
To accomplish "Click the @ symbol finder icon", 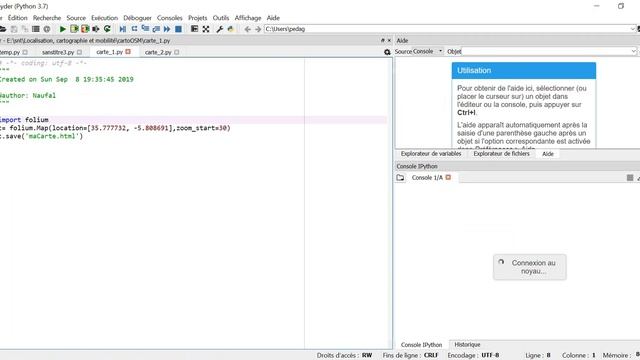I will pyautogui.click(x=47, y=29).
